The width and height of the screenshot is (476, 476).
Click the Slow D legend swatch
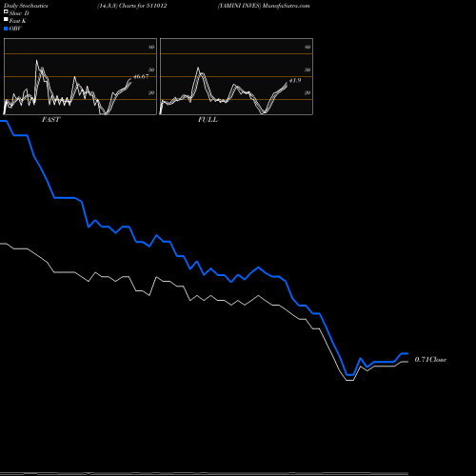point(6,11)
